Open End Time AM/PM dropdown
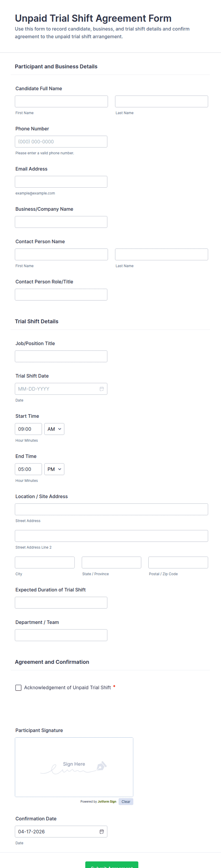This screenshot has width=221, height=868. click(x=54, y=469)
